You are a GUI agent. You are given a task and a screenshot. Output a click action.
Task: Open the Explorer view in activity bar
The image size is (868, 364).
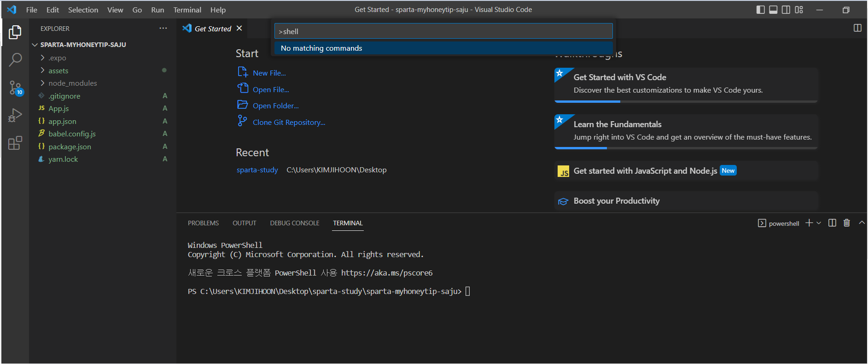(x=15, y=32)
